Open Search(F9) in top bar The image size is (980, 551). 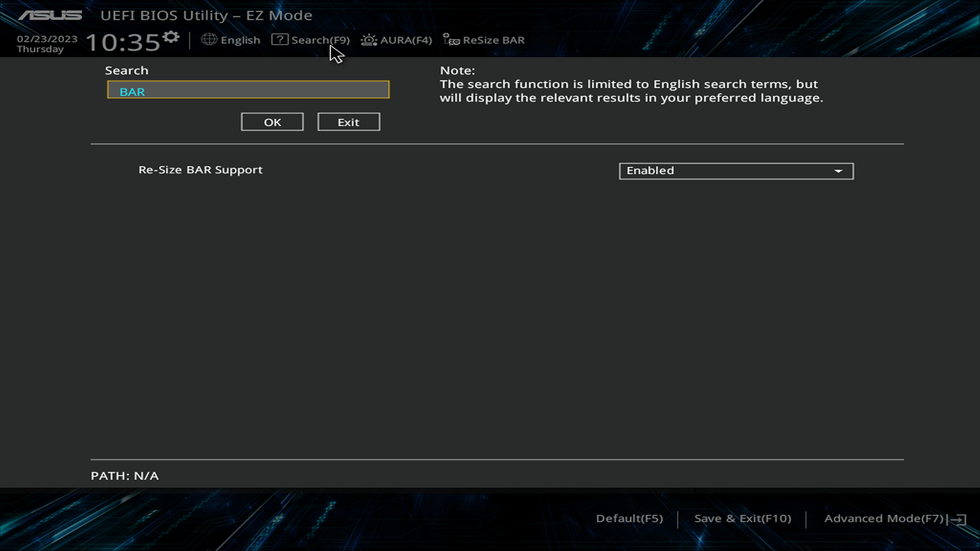click(x=320, y=40)
